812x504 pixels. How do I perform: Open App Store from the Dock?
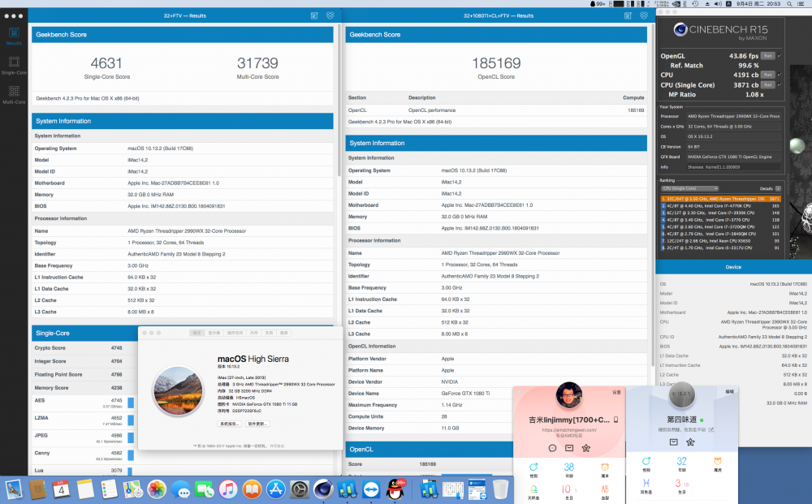(276, 489)
